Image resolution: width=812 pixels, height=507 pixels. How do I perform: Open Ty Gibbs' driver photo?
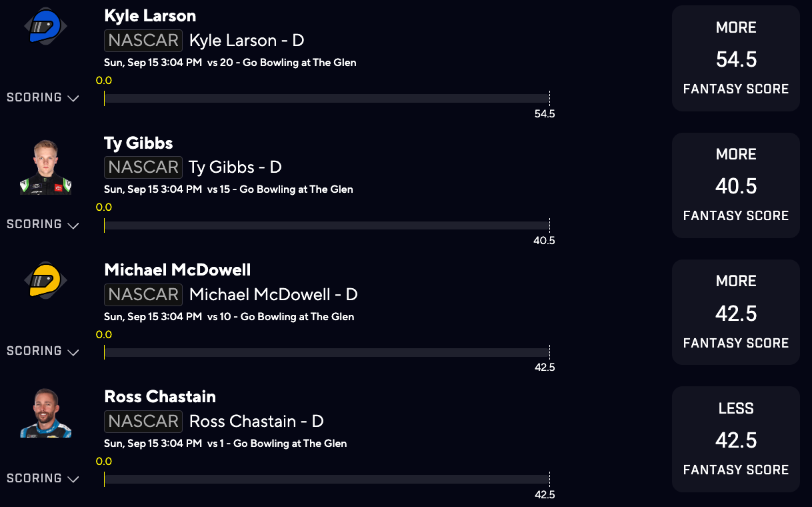pyautogui.click(x=45, y=167)
